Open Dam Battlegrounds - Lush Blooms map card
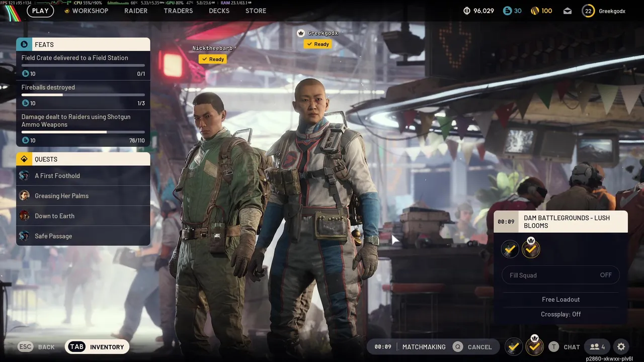The height and width of the screenshot is (362, 644). point(560,222)
